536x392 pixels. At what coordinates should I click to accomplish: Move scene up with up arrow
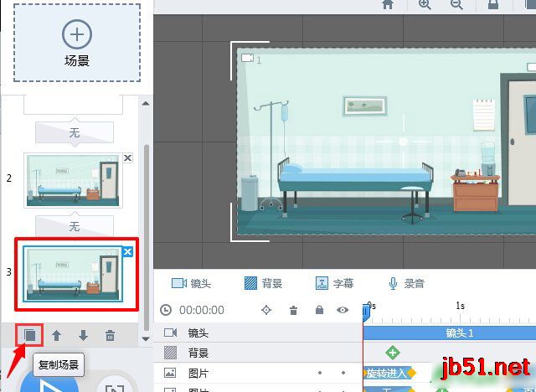(57, 336)
